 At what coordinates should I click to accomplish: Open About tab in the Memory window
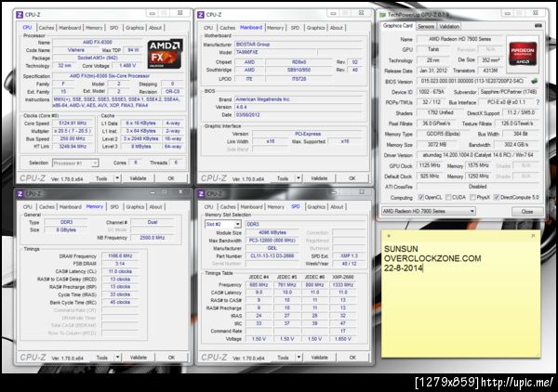tap(155, 207)
